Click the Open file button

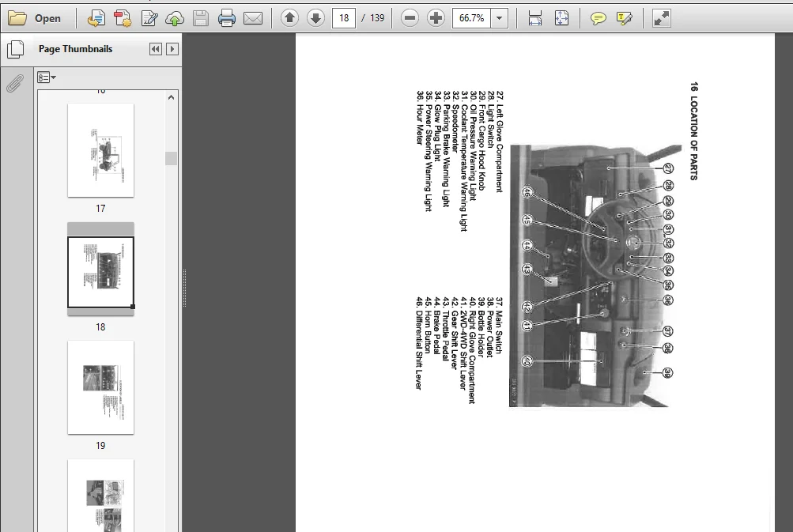click(34, 18)
